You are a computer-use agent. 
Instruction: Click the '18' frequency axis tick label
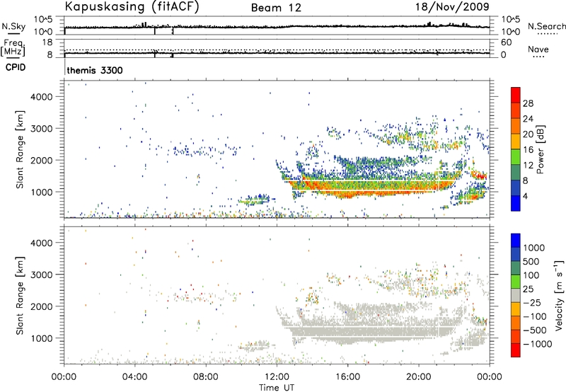pos(47,42)
